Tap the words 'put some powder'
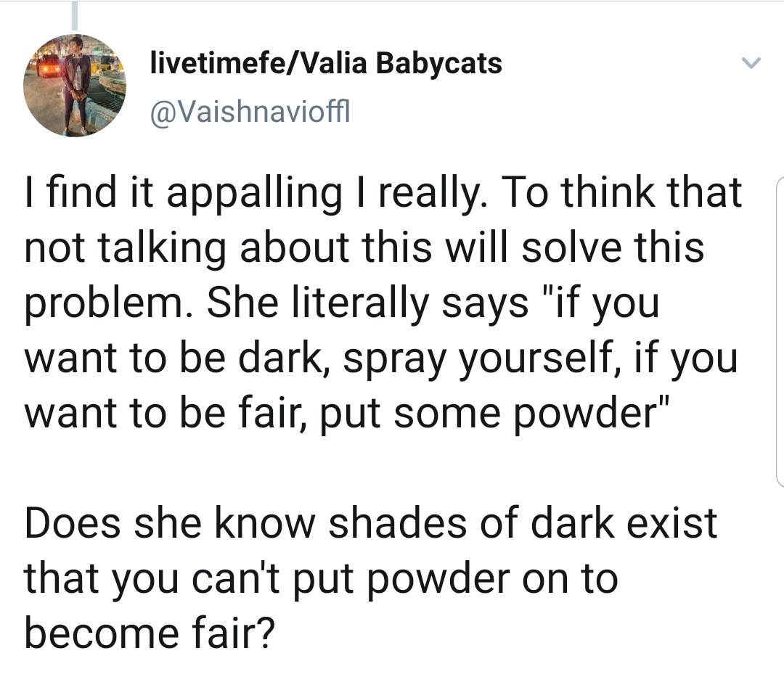784x677 pixels. coord(489,414)
